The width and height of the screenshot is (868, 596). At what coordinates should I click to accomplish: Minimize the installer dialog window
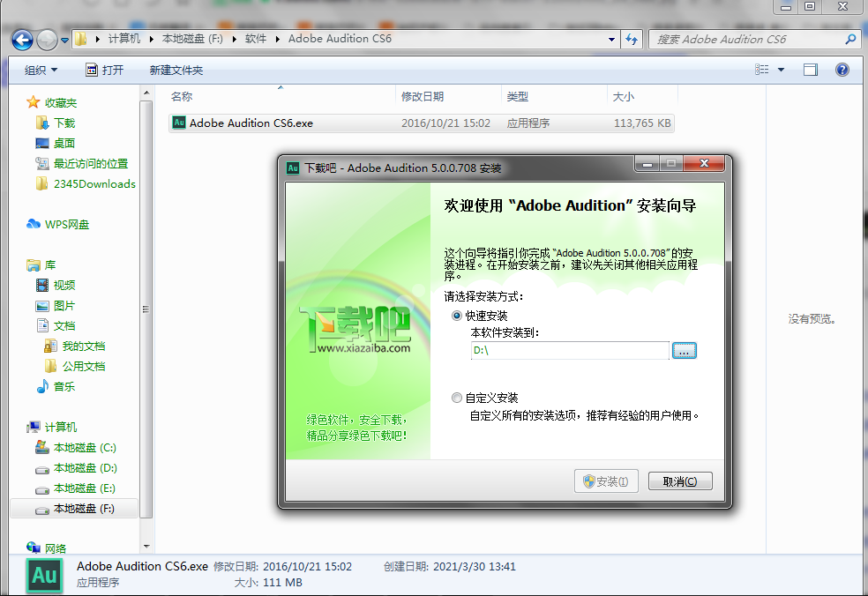click(647, 164)
